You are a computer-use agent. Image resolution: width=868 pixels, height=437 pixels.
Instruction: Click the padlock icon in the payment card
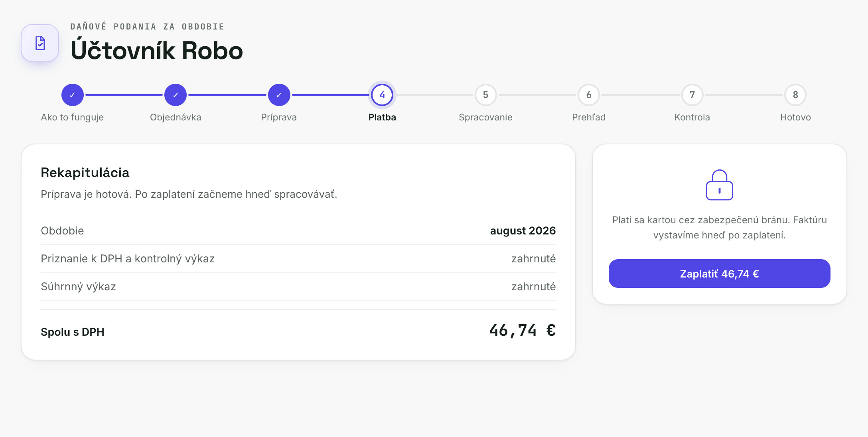tap(720, 185)
